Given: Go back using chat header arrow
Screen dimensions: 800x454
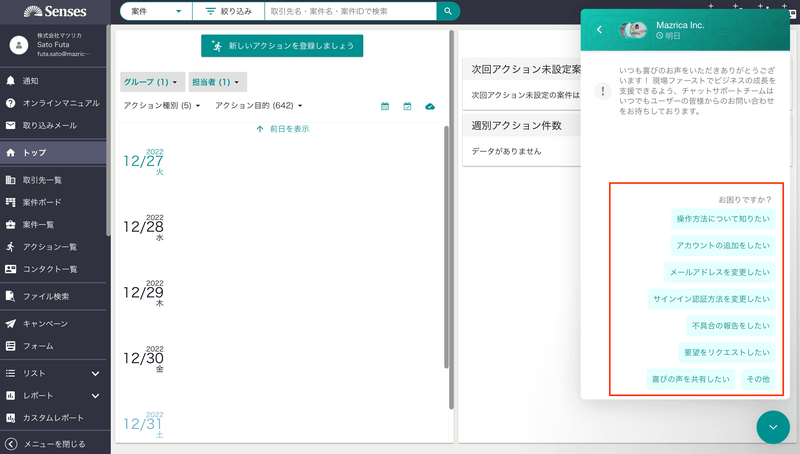Looking at the screenshot, I should [x=600, y=29].
